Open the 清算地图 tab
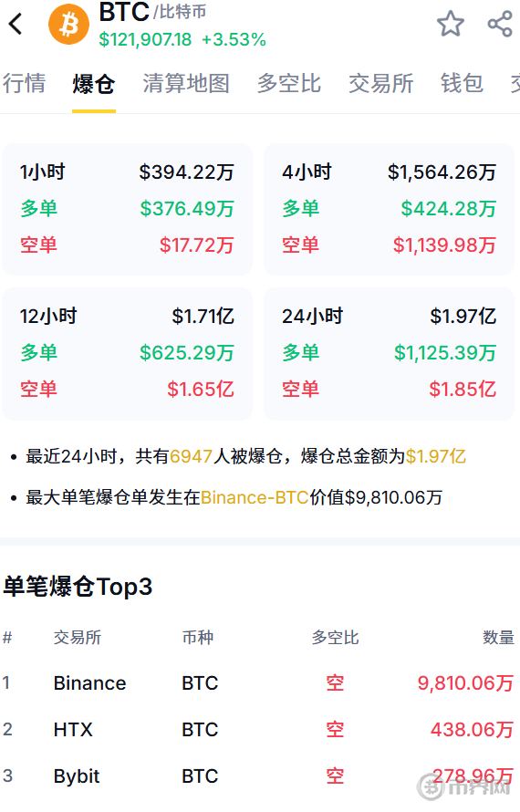The height and width of the screenshot is (812, 520). [x=186, y=83]
